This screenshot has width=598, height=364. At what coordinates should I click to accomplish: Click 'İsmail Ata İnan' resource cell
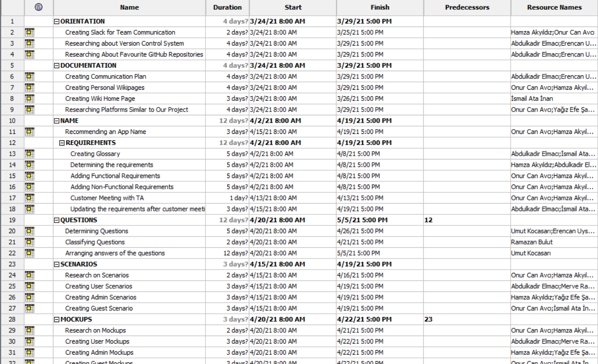554,99
